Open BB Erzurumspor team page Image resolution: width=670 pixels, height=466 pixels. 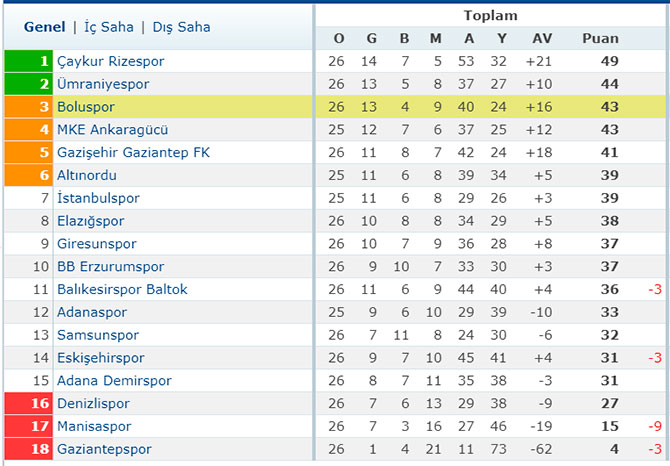(x=111, y=267)
